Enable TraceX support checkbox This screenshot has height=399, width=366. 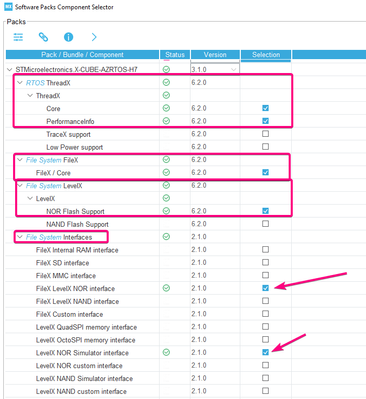265,134
